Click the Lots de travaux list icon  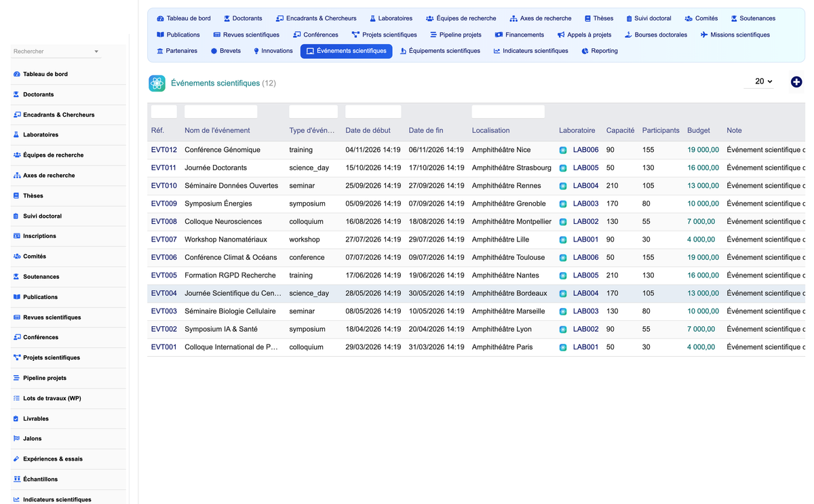coord(16,398)
